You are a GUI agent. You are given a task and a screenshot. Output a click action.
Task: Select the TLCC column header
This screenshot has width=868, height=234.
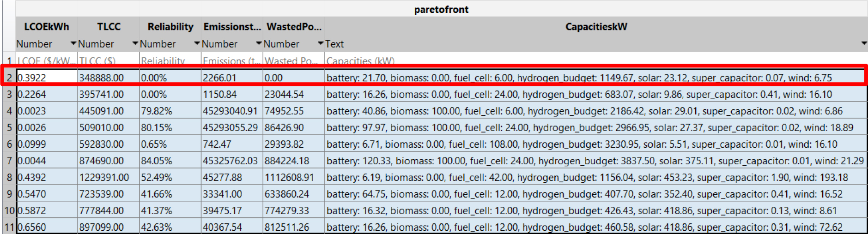click(109, 27)
